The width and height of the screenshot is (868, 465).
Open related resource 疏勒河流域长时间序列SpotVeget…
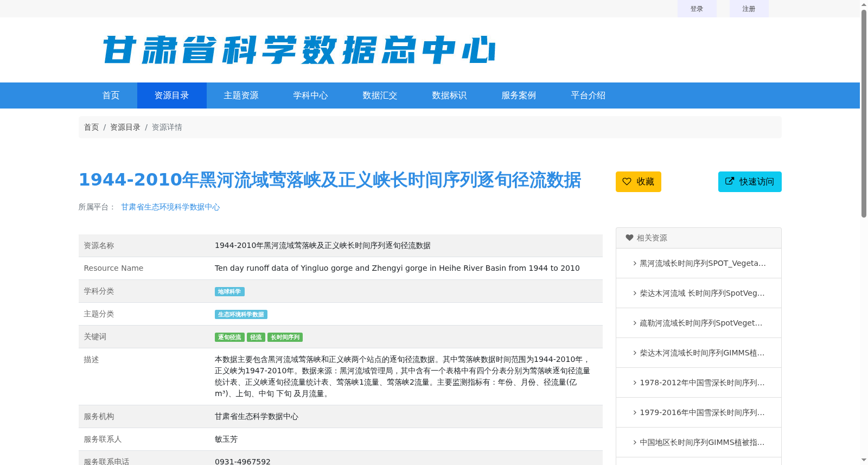[x=701, y=323]
